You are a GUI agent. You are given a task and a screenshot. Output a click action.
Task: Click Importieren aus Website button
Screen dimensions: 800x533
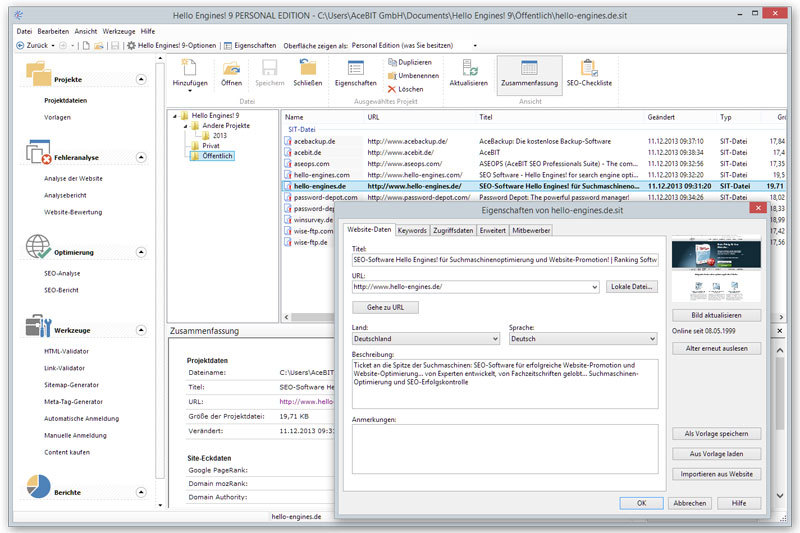(716, 474)
